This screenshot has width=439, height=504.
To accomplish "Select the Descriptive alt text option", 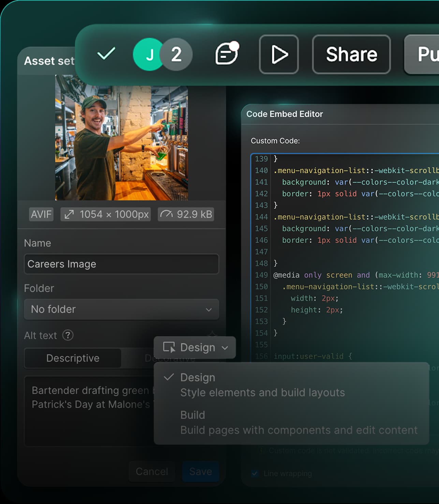I will [72, 358].
